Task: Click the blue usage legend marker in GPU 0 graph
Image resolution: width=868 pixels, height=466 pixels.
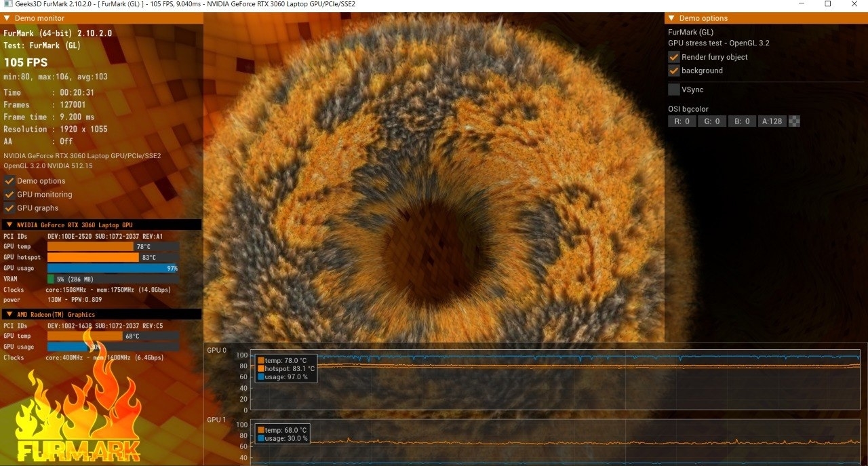Action: (x=261, y=376)
